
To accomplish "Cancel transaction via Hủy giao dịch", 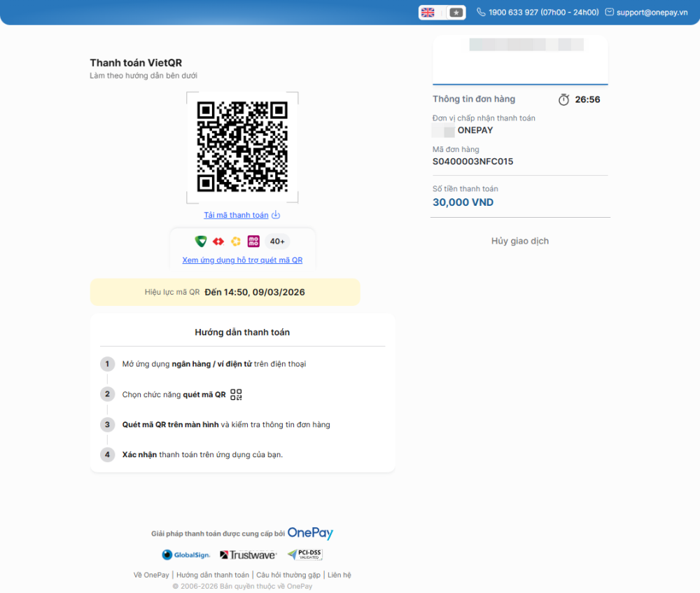I will coord(519,241).
